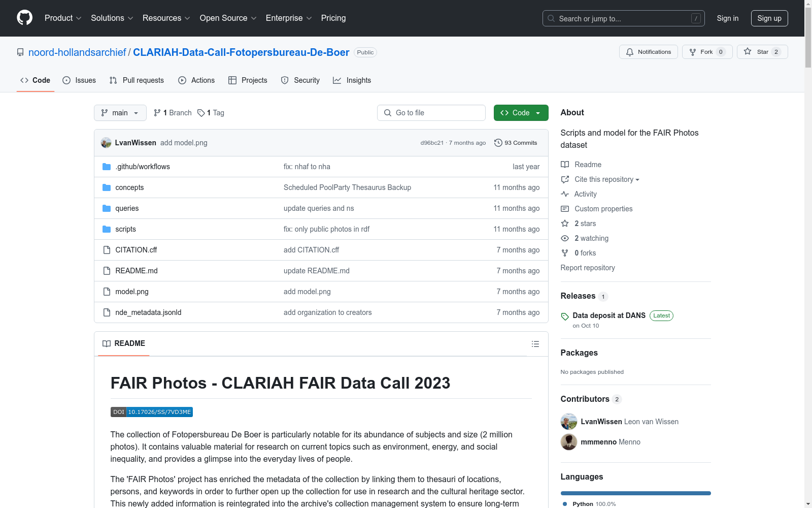Open the noord-hollandsarchief owner link
812x508 pixels.
[x=77, y=52]
